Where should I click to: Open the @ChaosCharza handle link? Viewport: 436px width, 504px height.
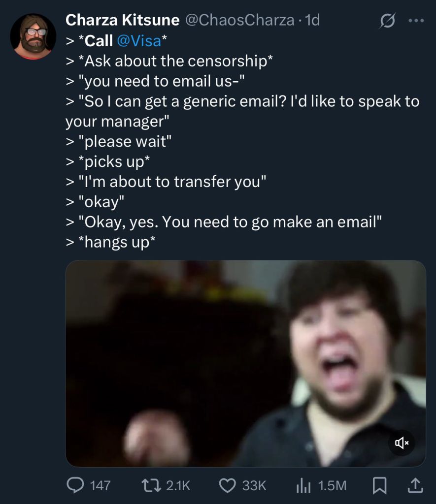tap(239, 20)
